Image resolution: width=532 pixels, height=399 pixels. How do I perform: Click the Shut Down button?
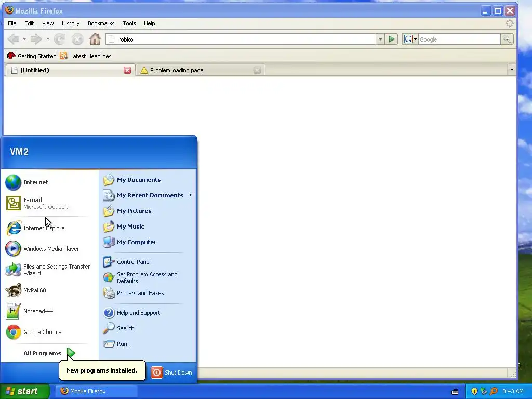click(171, 373)
